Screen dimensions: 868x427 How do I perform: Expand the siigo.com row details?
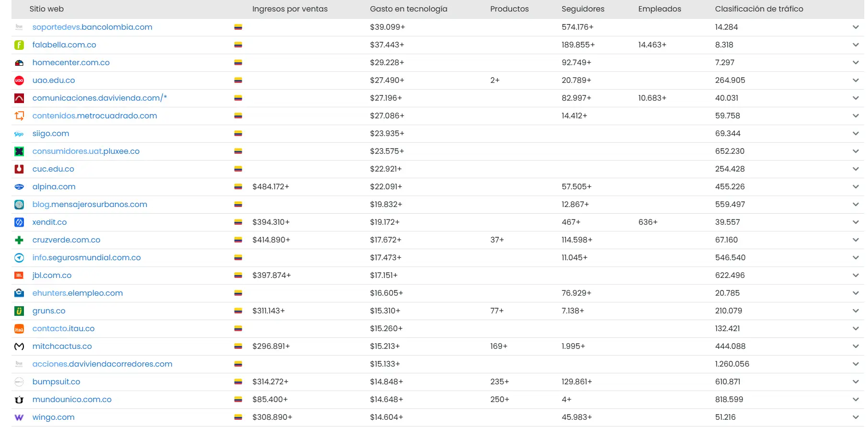[x=856, y=134]
